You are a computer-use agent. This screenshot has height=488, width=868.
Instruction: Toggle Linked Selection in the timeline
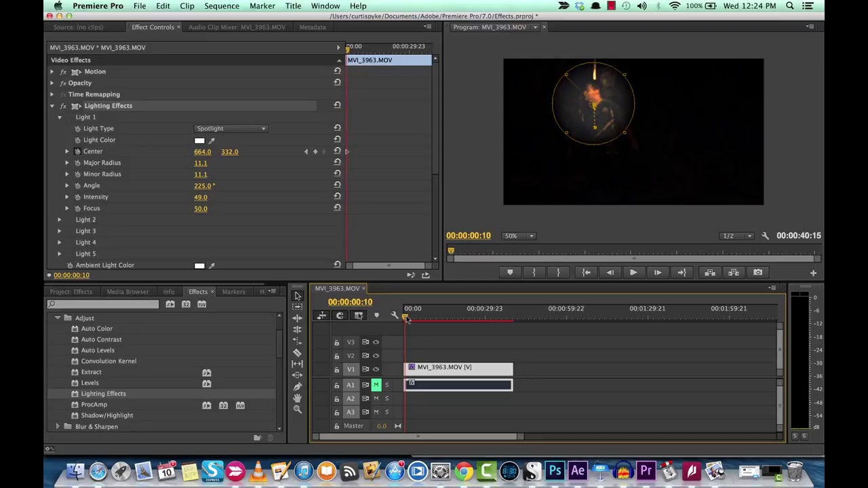click(x=359, y=315)
